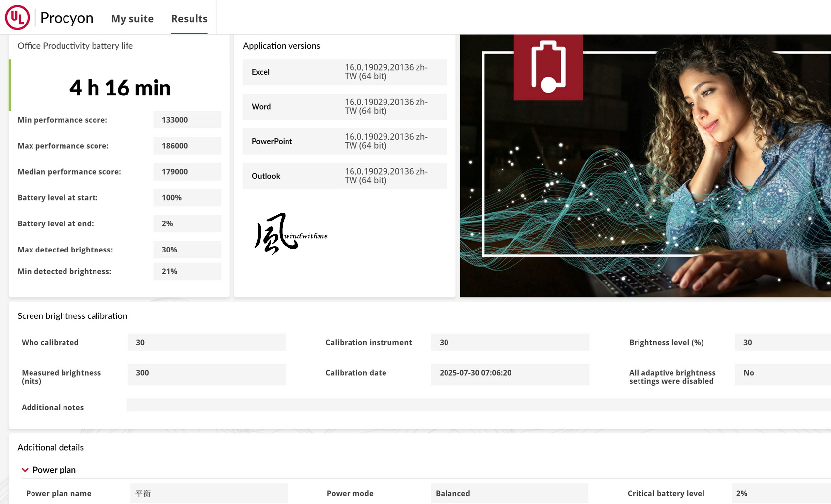
Task: Click the Calibration date field
Action: pyautogui.click(x=510, y=375)
